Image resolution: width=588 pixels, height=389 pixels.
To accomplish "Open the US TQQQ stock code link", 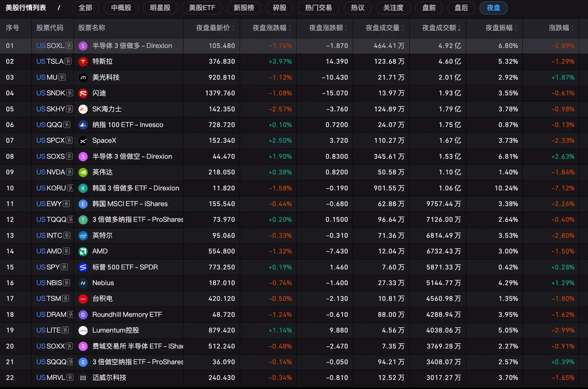I will coord(52,220).
